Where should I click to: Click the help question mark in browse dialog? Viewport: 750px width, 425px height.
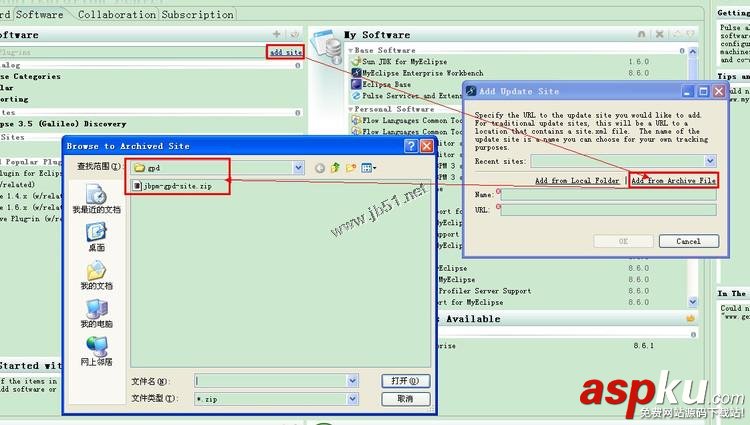pos(410,146)
